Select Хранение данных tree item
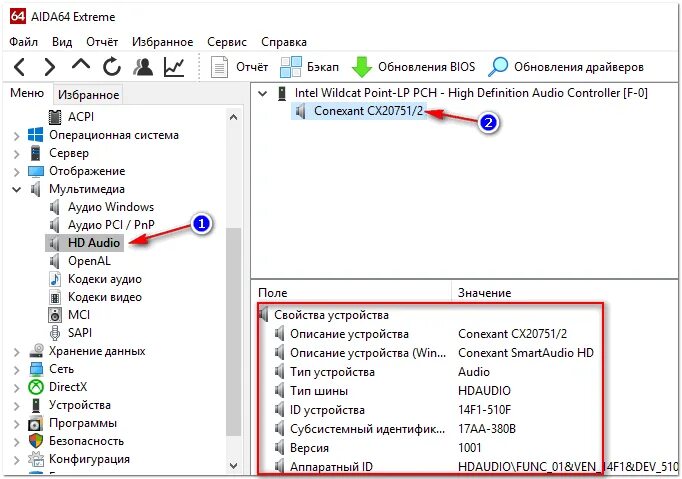 tap(97, 351)
